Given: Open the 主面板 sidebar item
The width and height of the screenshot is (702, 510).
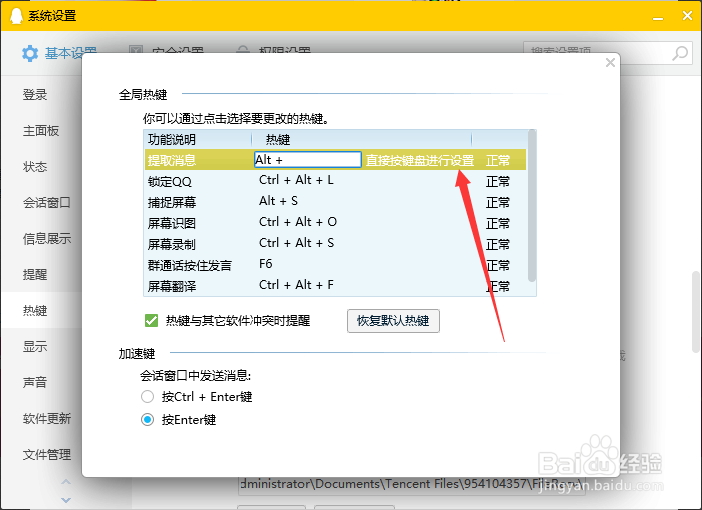Looking at the screenshot, I should tap(41, 131).
